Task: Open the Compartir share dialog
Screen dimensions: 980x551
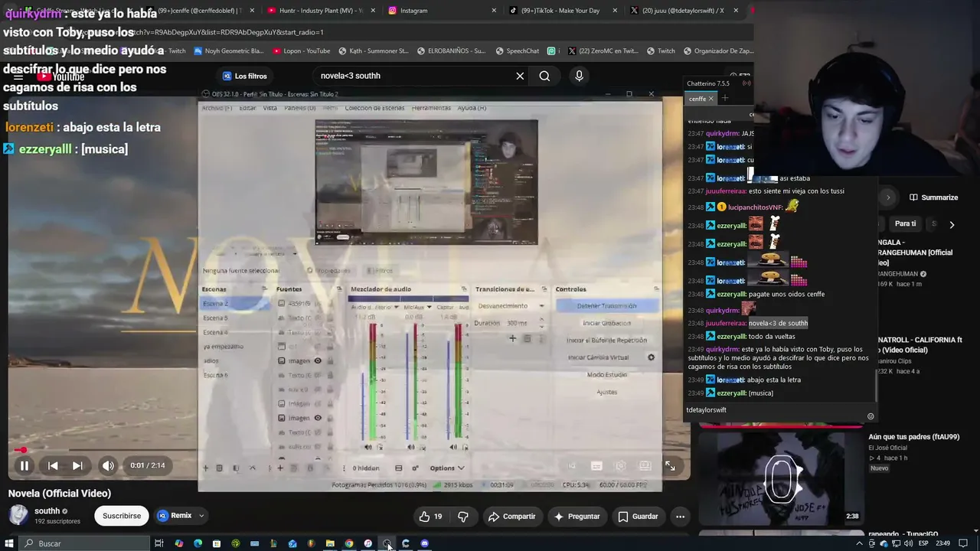Action: pos(511,517)
